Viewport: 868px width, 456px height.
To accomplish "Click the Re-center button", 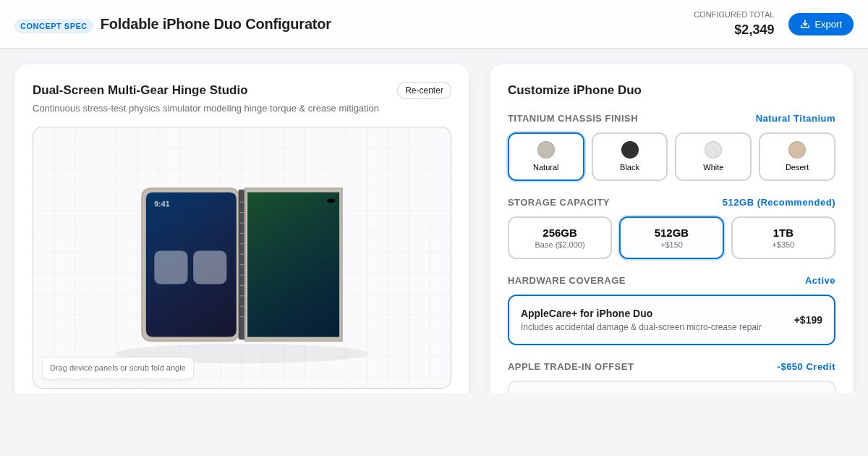I will (424, 90).
